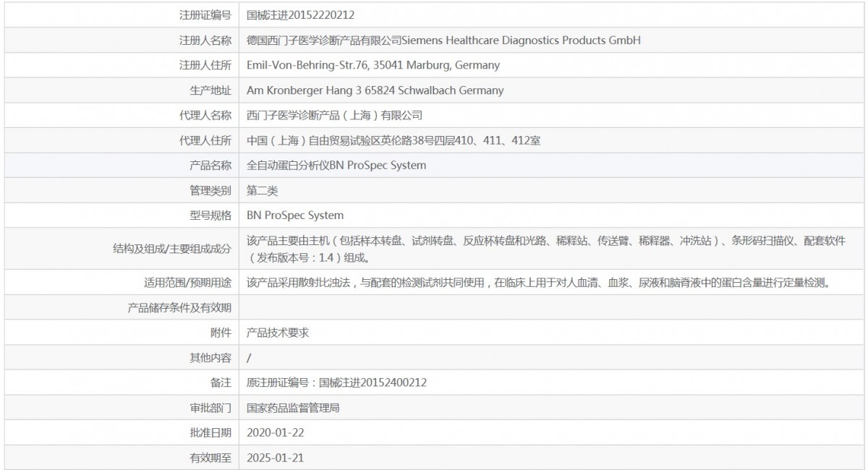Image resolution: width=868 pixels, height=470 pixels.
Task: Select 西门子医学诊断产品(上海)有限公司 value
Action: click(334, 115)
